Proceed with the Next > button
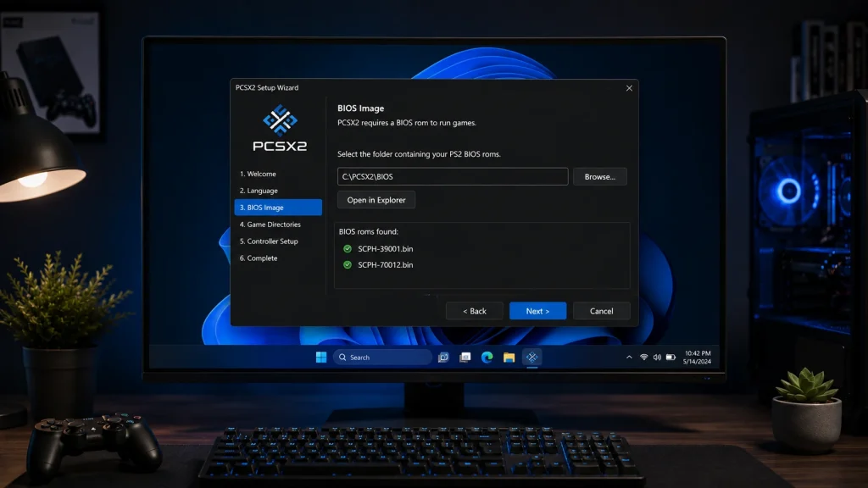This screenshot has width=868, height=488. tap(537, 311)
